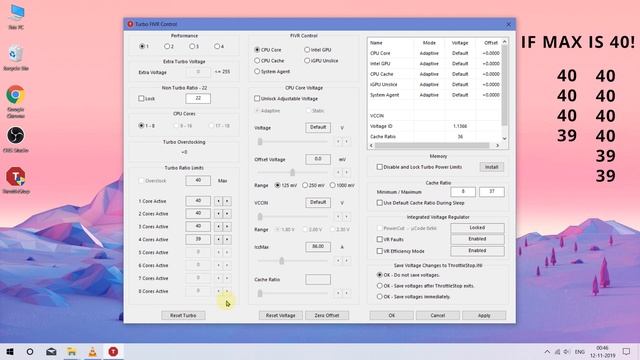The width and height of the screenshot is (640, 360).
Task: Select Performance profile 3 radio
Action: pyautogui.click(x=191, y=46)
